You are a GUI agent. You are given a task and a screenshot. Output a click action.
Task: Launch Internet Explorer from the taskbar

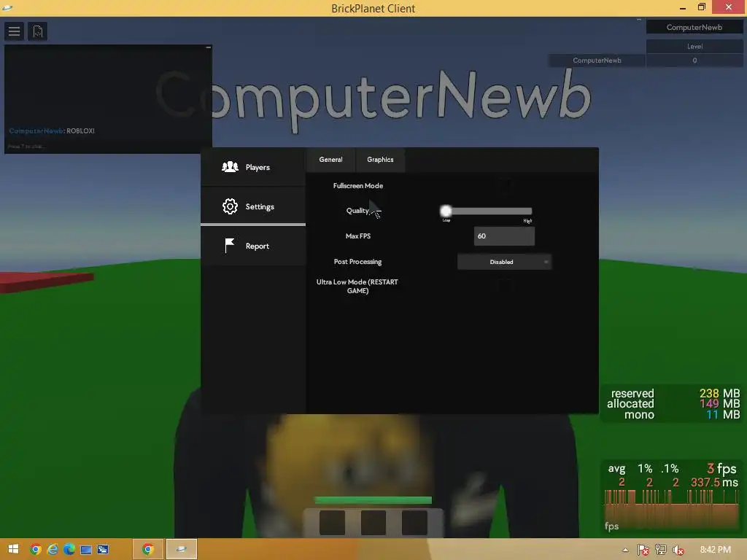[53, 549]
